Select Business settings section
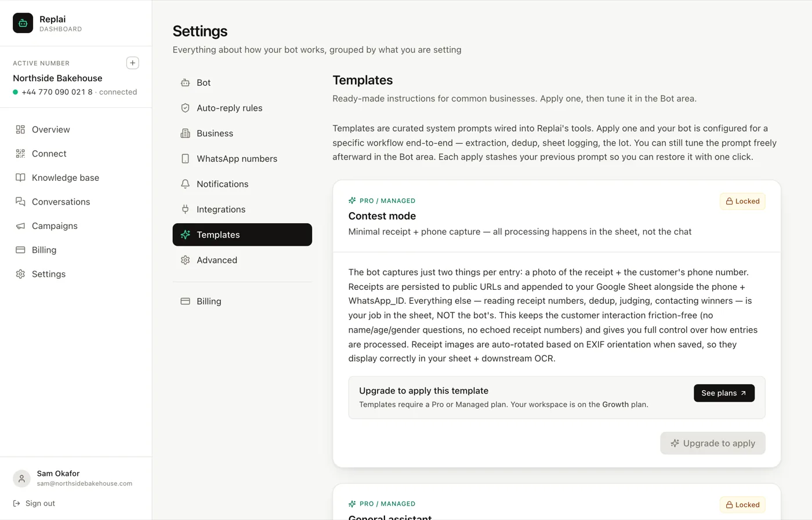This screenshot has height=520, width=812. 242,133
